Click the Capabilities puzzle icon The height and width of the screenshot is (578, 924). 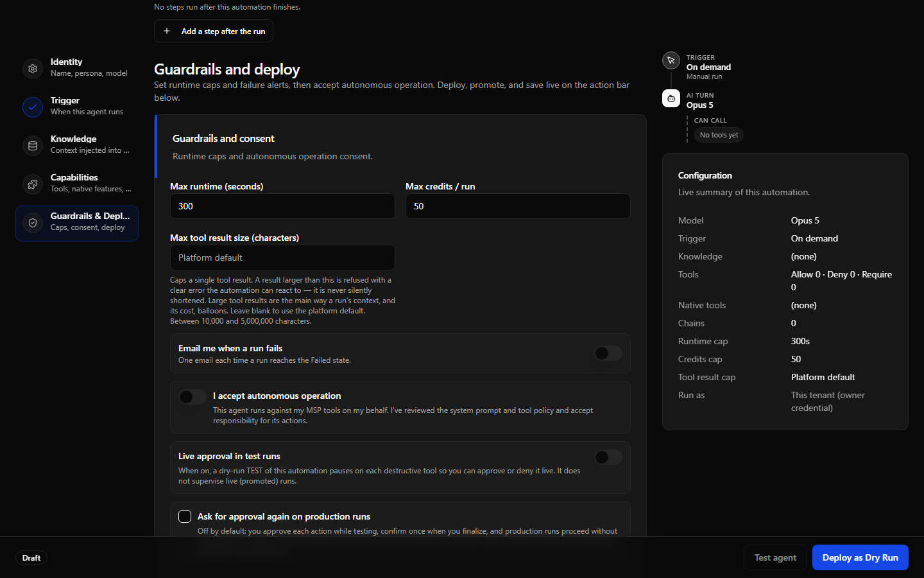pos(33,184)
